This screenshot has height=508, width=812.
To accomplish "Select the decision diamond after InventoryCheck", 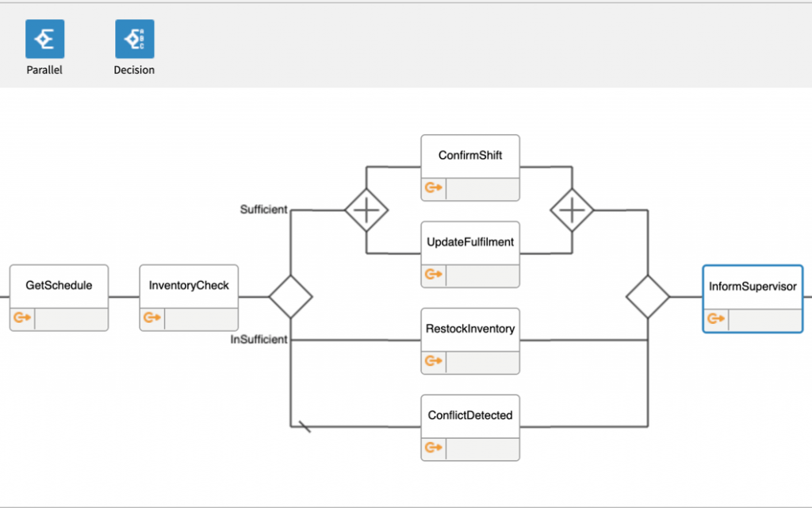I will 291,297.
